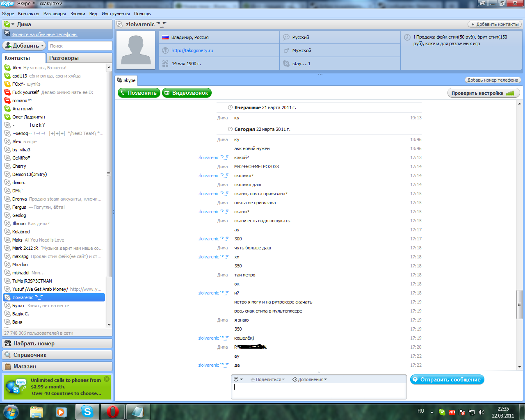Open the Добавить dropdown button
The image size is (525, 420).
point(42,46)
